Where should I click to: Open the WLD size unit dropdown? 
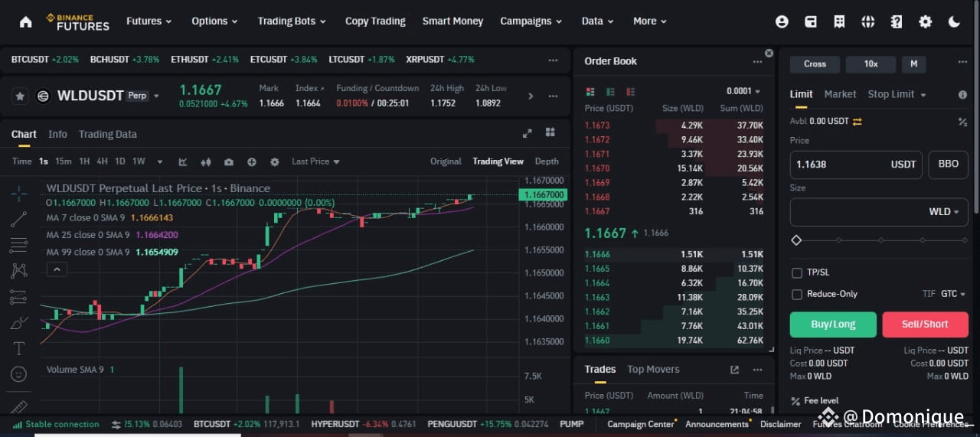coord(944,212)
